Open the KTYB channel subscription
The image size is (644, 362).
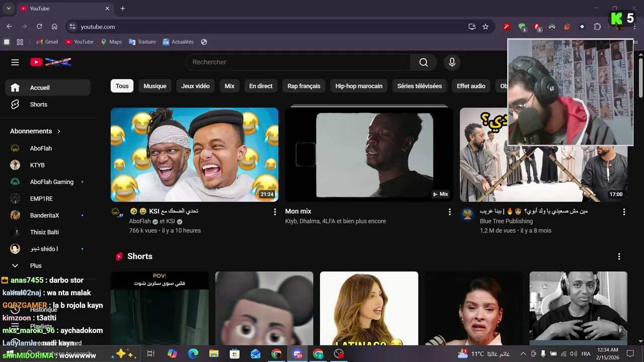pos(48,165)
